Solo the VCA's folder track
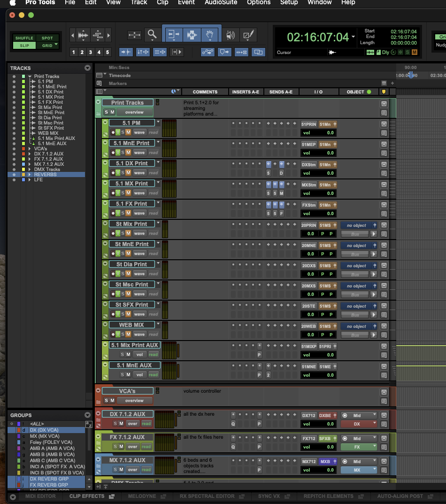The width and height of the screenshot is (446, 504). click(x=107, y=401)
